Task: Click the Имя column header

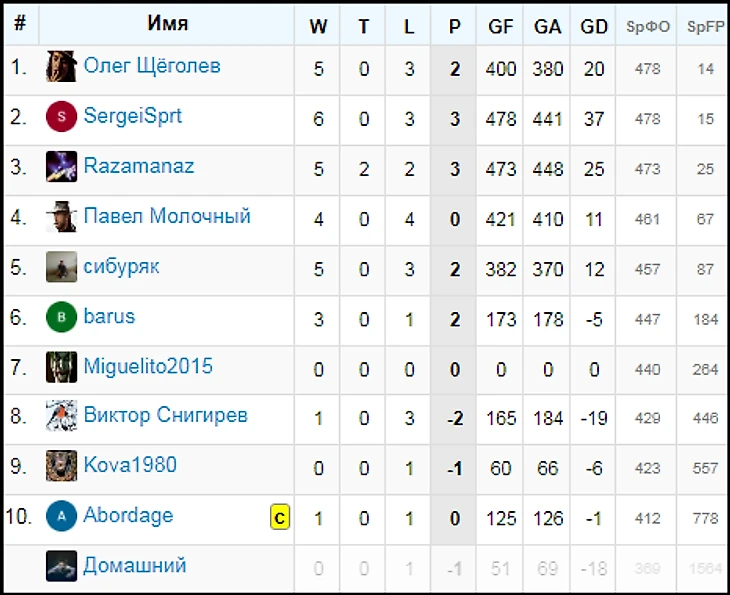Action: click(x=167, y=24)
